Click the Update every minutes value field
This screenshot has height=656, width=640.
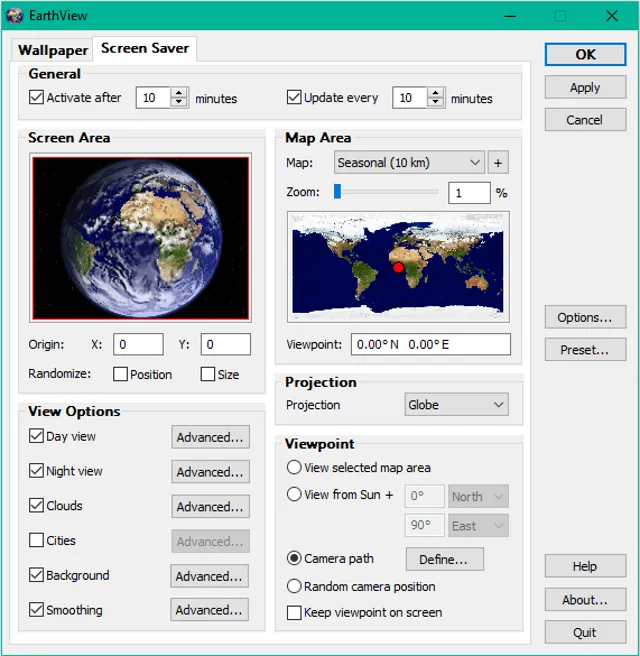point(410,97)
